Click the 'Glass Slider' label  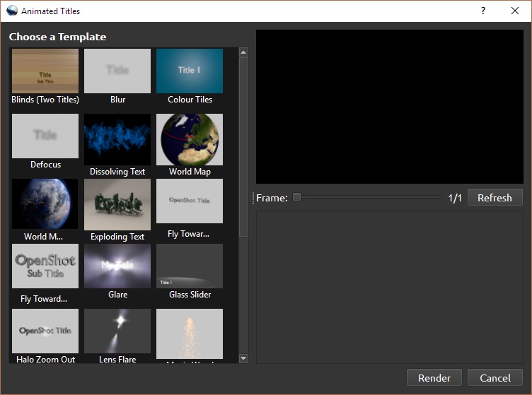coord(190,295)
